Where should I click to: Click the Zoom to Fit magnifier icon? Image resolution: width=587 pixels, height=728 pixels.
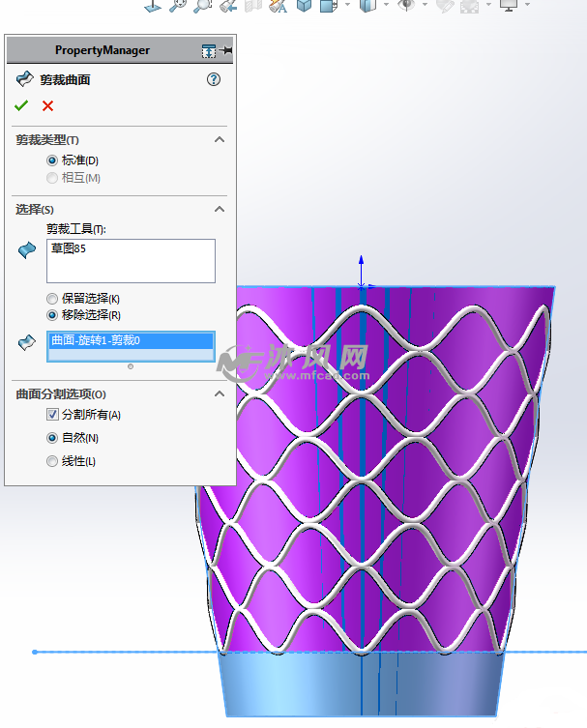pyautogui.click(x=178, y=6)
